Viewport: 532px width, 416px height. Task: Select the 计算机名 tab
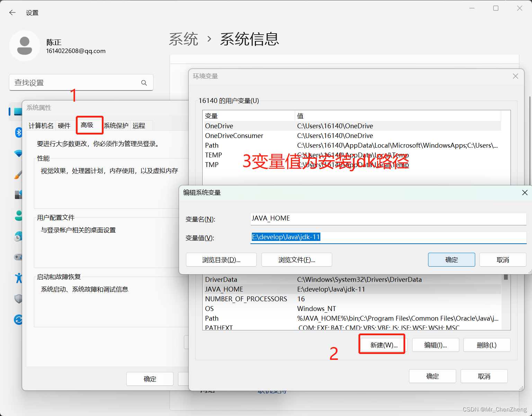tap(41, 125)
